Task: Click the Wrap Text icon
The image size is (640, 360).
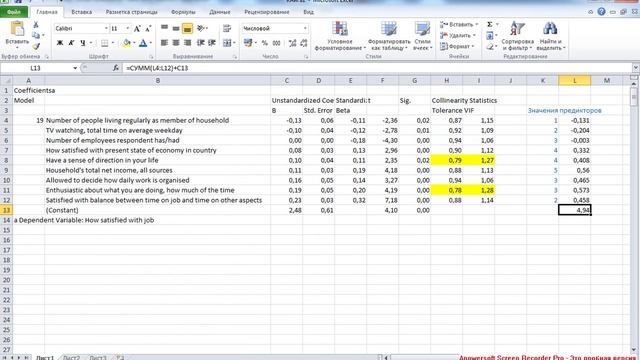Action: coord(227,28)
